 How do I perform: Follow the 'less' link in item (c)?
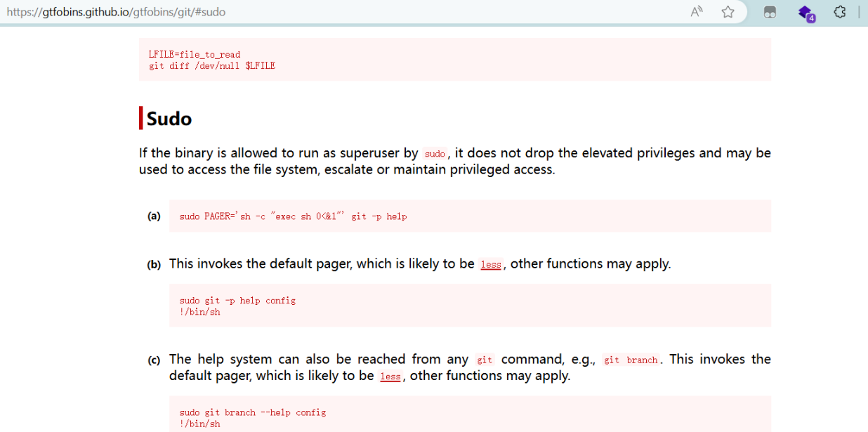390,377
